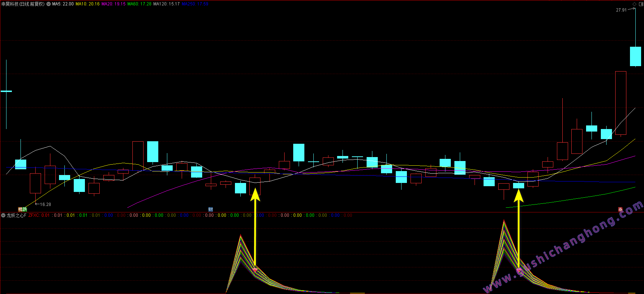
Task: Toggle the side panel icon at the top right
Action: click(x=641, y=4)
